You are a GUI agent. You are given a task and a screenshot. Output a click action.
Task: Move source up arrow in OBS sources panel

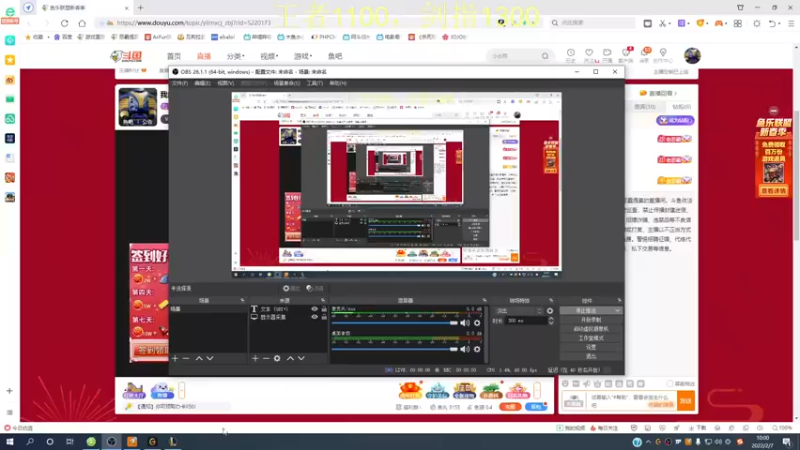point(290,359)
